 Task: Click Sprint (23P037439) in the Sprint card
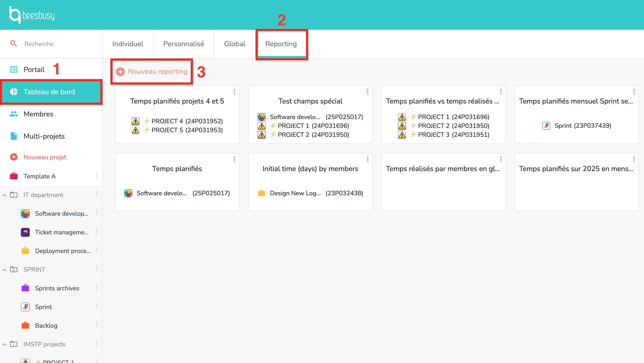(577, 126)
